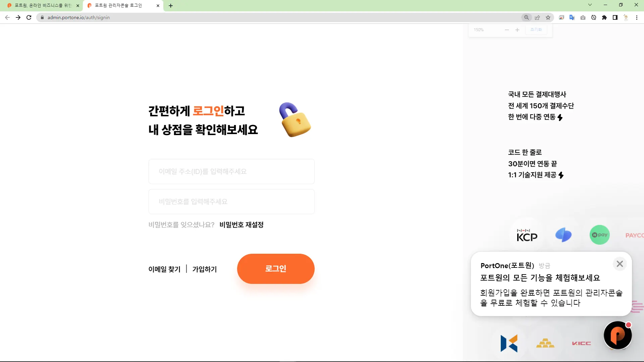Image resolution: width=644 pixels, height=362 pixels.
Task: Increase zoom with the plus button
Action: point(517,30)
